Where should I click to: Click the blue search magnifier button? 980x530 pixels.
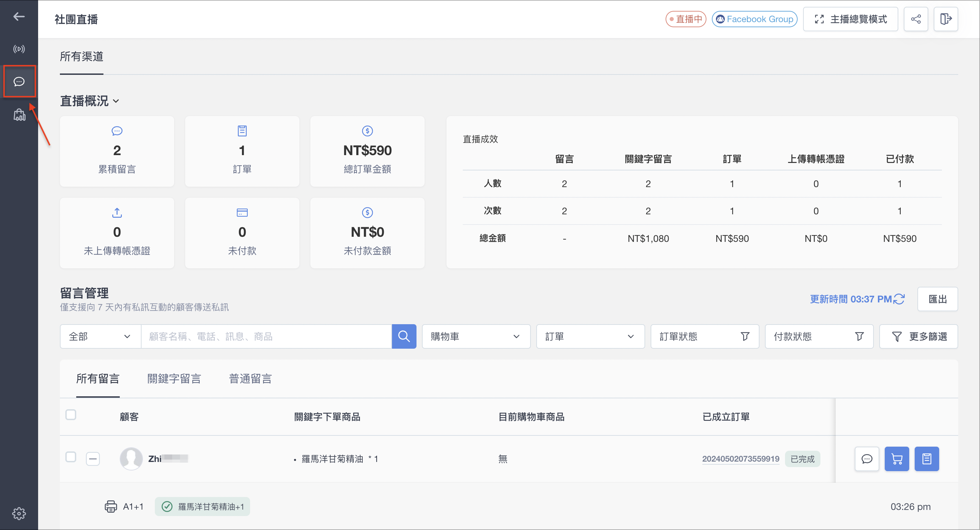pos(404,336)
